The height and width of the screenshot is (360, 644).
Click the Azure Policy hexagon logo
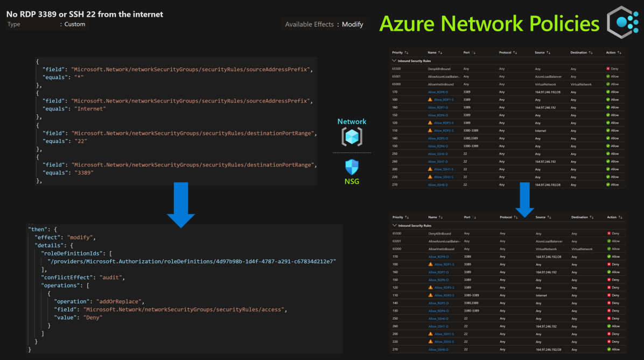(623, 22)
